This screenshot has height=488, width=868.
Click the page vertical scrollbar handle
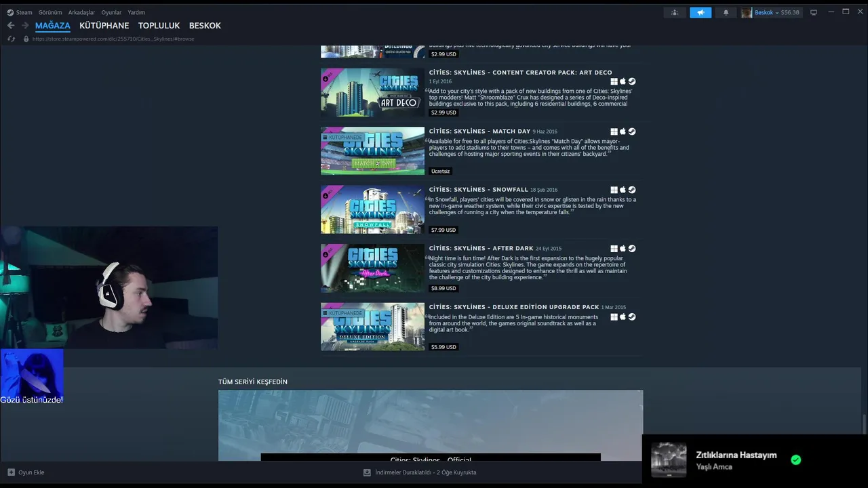pyautogui.click(x=865, y=425)
